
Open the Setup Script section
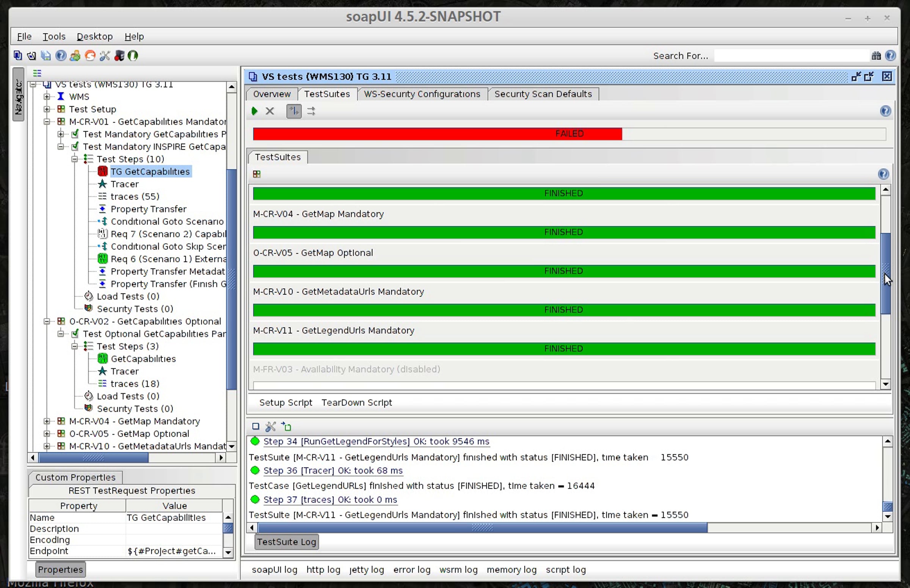point(285,403)
